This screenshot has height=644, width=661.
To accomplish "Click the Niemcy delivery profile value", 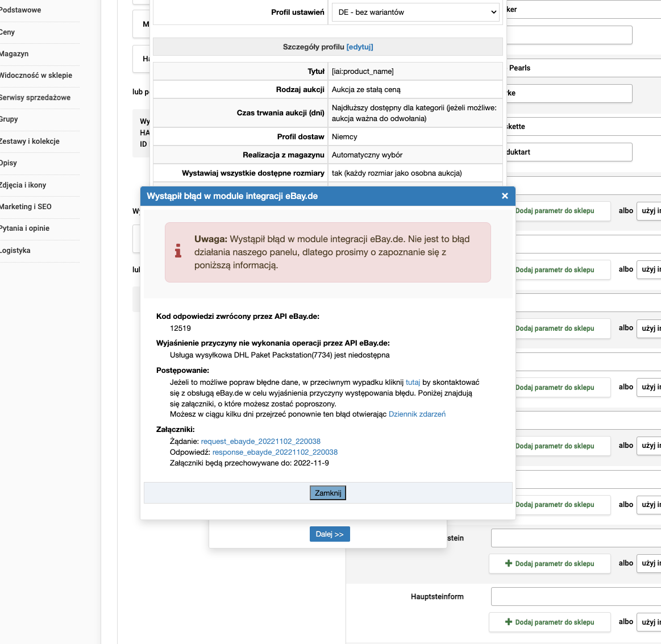I will 344,136.
